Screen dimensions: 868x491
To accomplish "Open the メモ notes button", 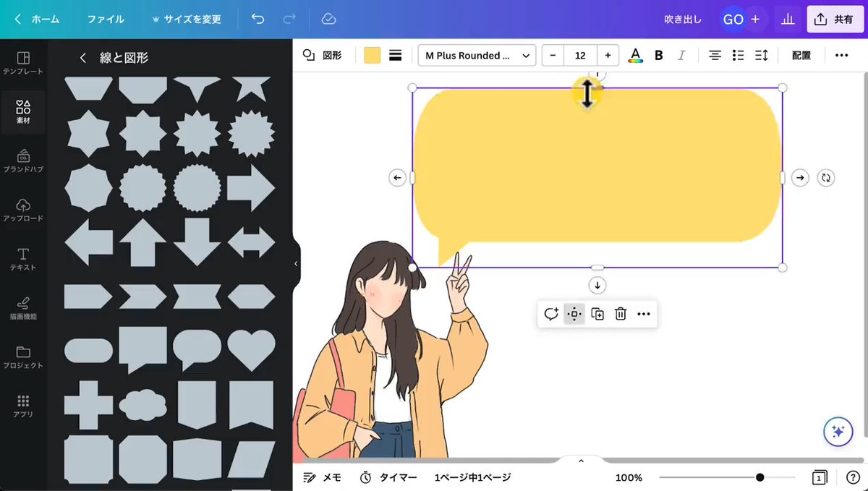I will (x=323, y=477).
